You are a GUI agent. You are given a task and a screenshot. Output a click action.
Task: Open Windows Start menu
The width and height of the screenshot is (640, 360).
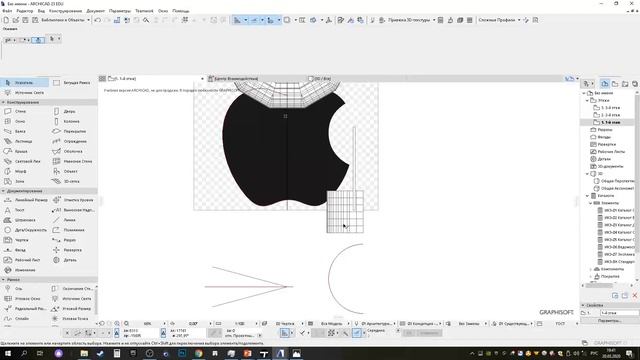[x=7, y=353]
